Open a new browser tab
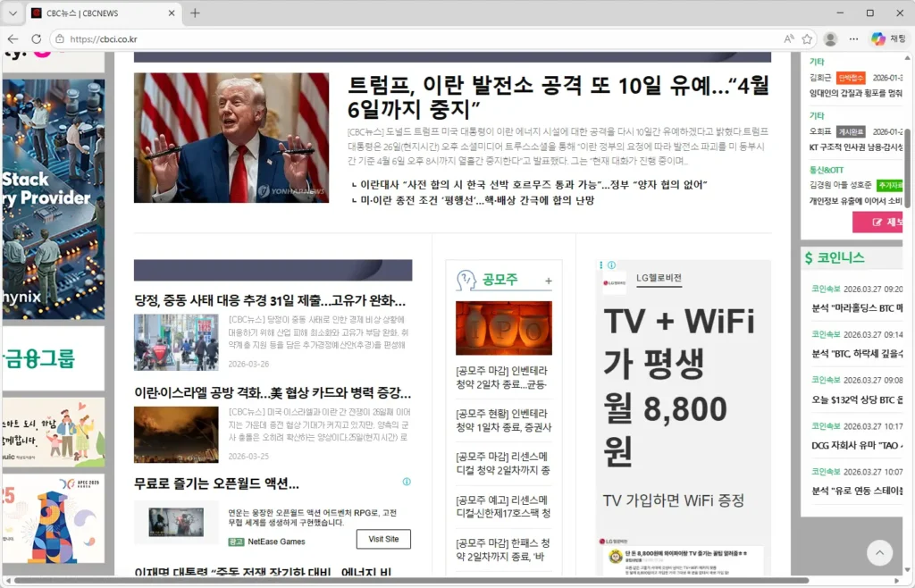915x588 pixels. pos(195,13)
